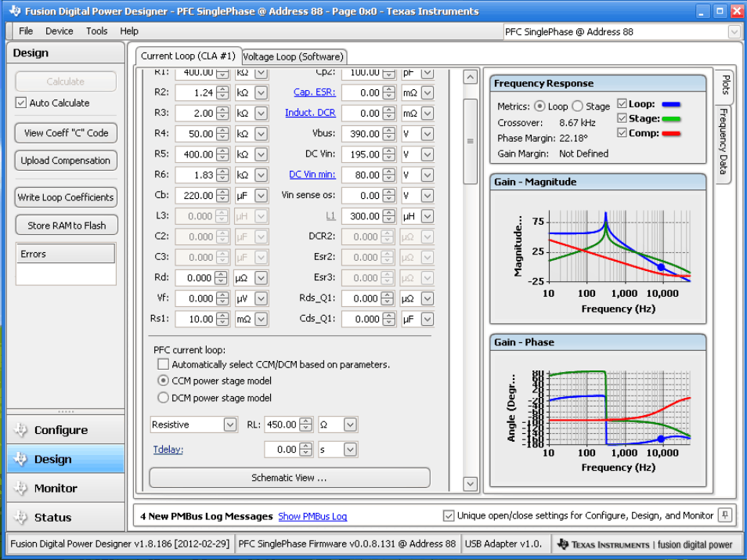
Task: Click the Status icon in sidebar
Action: click(x=20, y=517)
